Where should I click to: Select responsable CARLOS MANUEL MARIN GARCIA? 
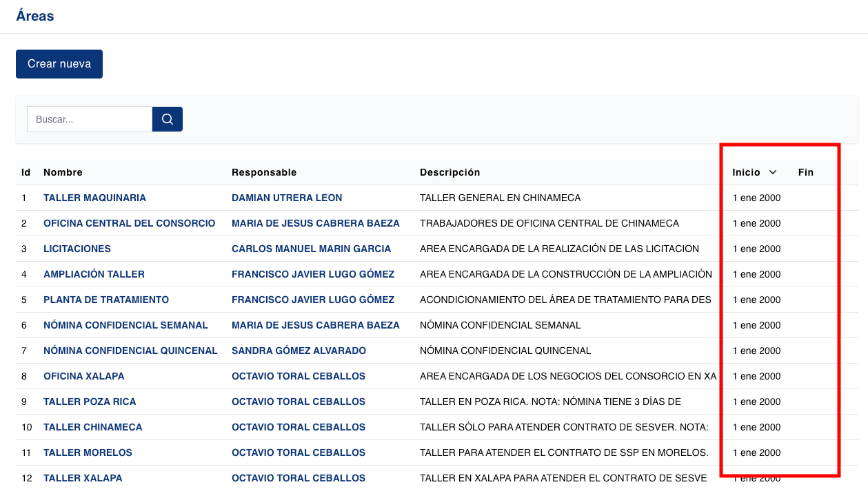311,249
